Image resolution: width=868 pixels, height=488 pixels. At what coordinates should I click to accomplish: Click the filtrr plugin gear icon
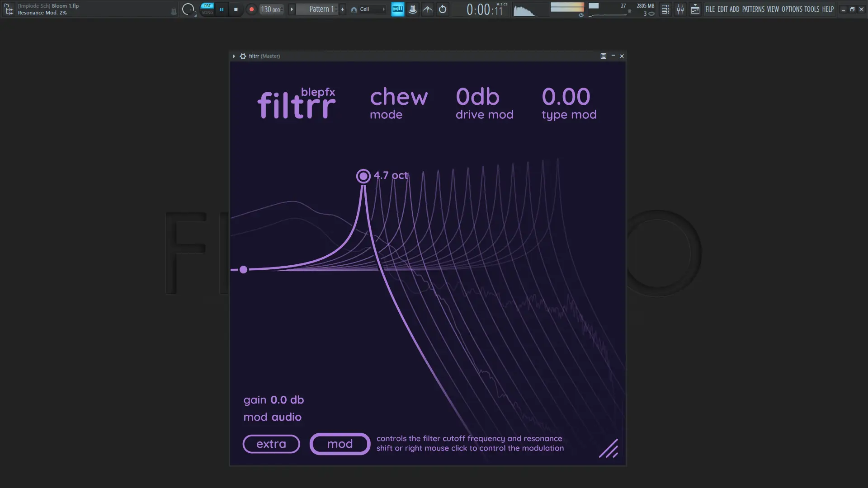point(243,56)
